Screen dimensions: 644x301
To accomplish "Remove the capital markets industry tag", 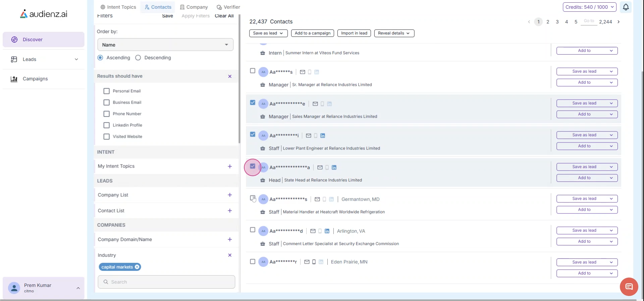I will (137, 267).
